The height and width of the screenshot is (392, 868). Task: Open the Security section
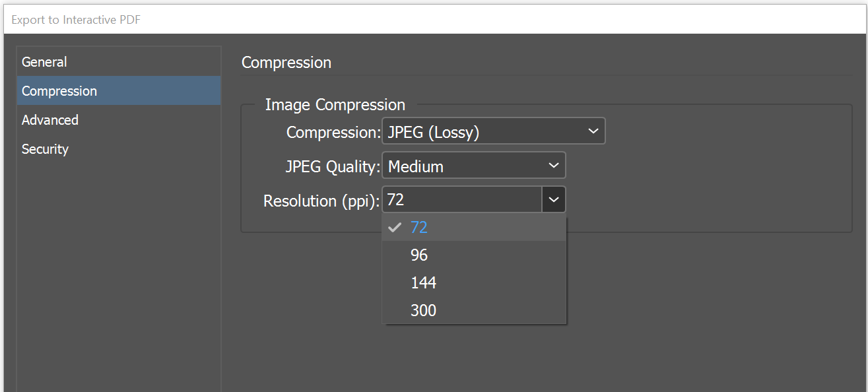[45, 149]
